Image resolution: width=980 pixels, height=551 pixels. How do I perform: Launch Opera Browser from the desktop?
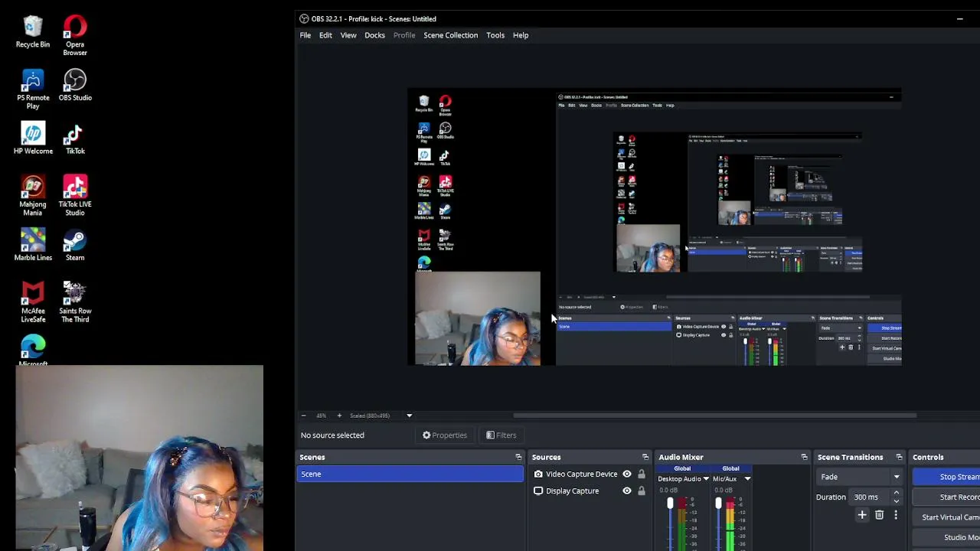coord(75,35)
